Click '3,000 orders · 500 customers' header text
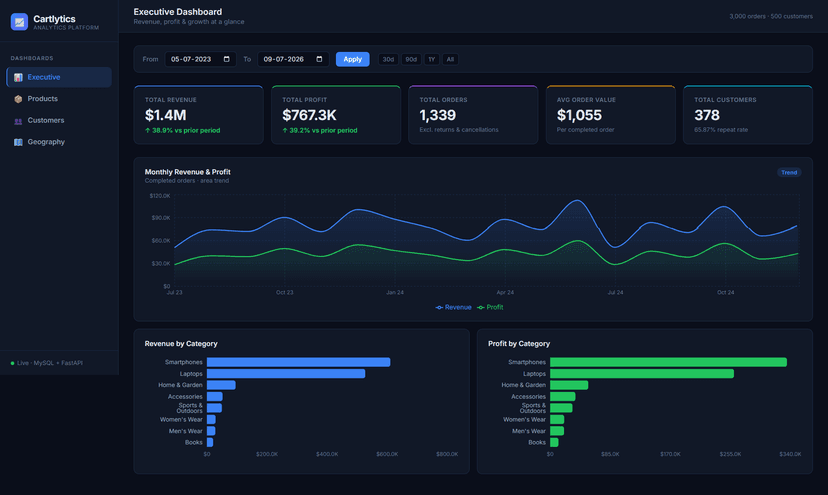 [x=771, y=16]
